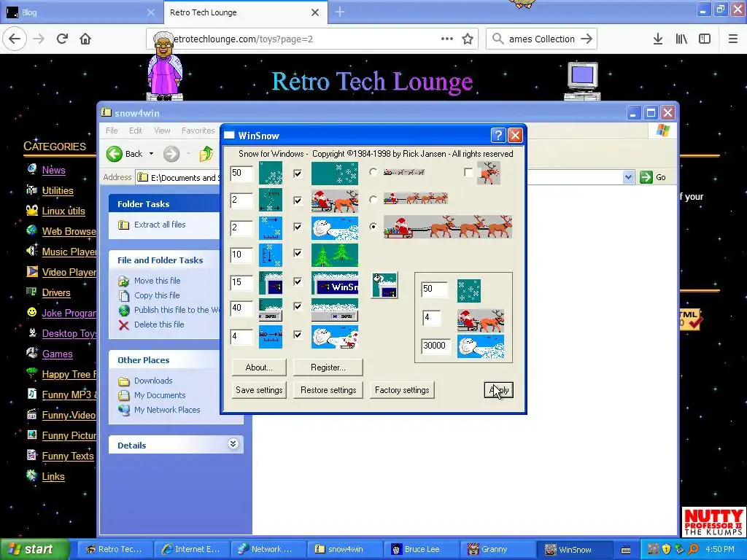Click the window snow icon beside the 15 field
This screenshot has height=560, width=747.
point(271,283)
